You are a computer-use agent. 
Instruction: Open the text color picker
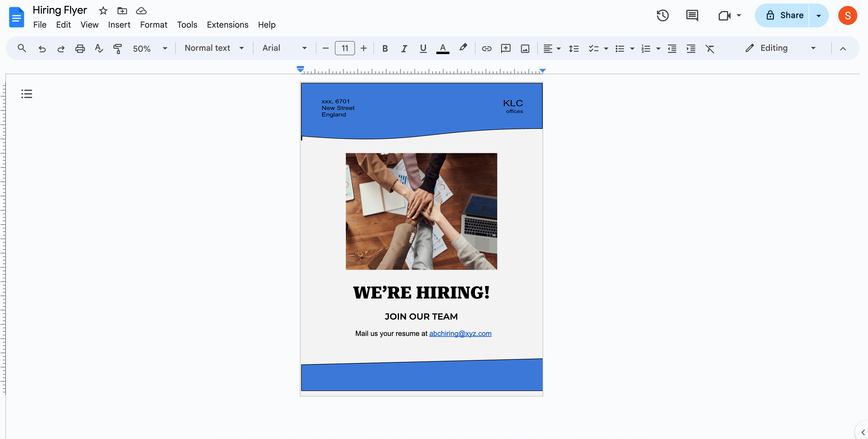coord(442,48)
